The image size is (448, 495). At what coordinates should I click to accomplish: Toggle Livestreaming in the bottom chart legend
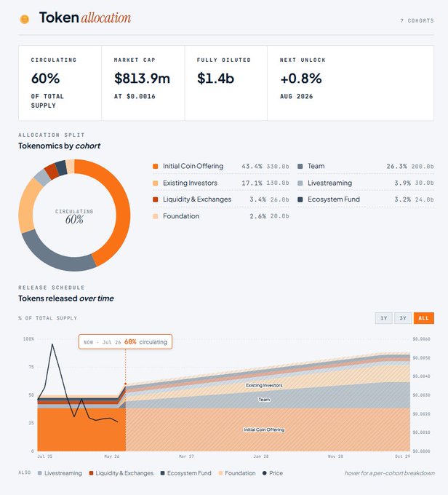click(60, 473)
